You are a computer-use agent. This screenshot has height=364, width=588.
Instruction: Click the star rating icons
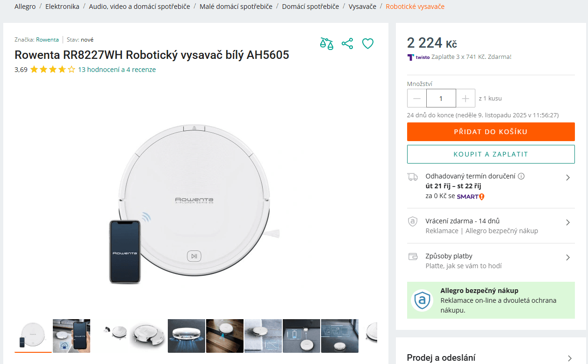tap(52, 70)
